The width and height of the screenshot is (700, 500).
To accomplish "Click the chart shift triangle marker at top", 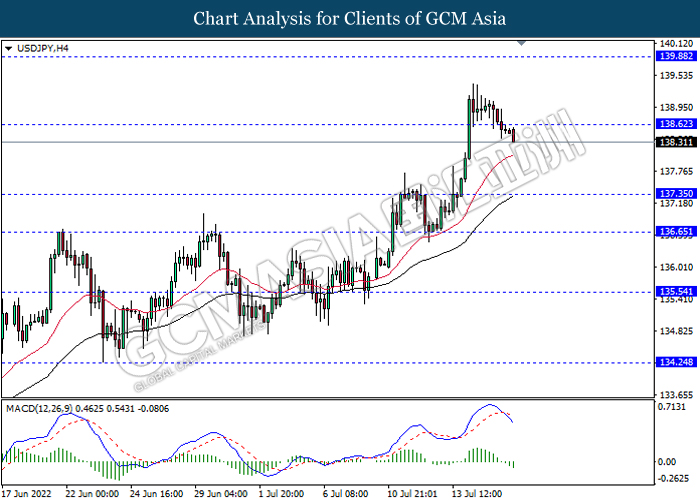I will (521, 43).
